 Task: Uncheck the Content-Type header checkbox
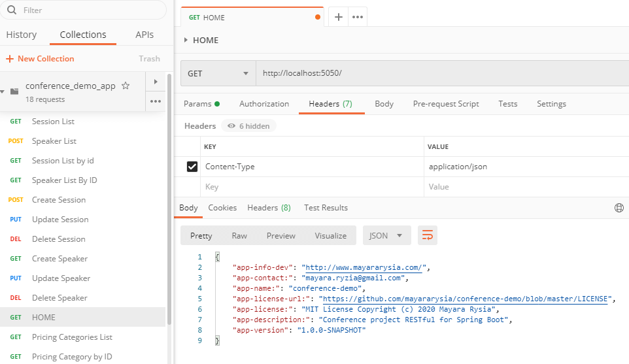pyautogui.click(x=192, y=167)
